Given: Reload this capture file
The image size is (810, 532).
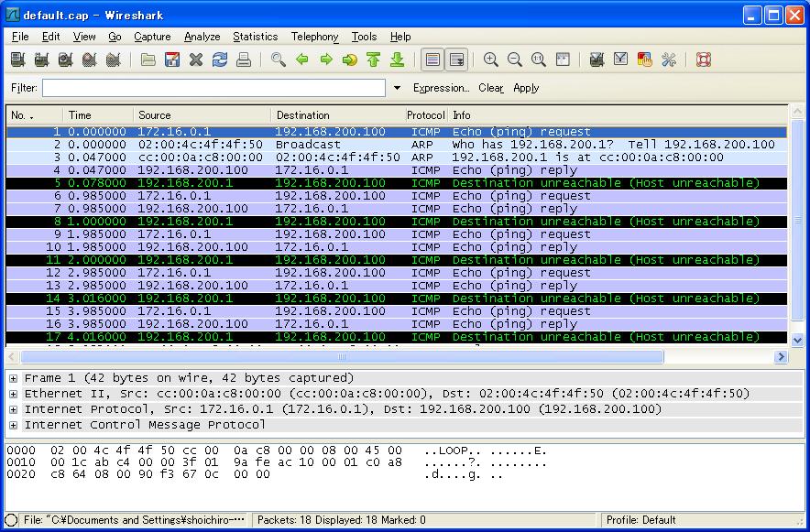Looking at the screenshot, I should pyautogui.click(x=220, y=60).
